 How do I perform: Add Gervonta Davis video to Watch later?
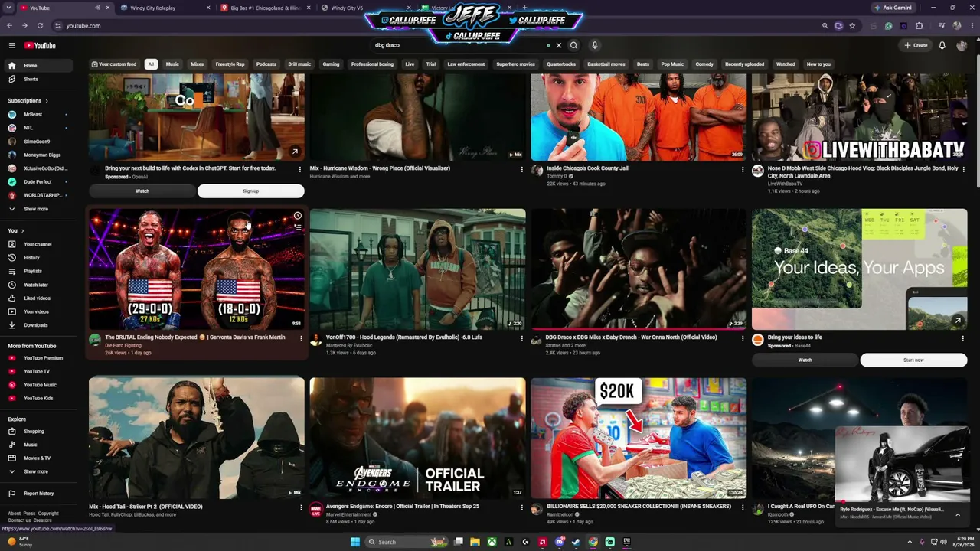(x=298, y=216)
